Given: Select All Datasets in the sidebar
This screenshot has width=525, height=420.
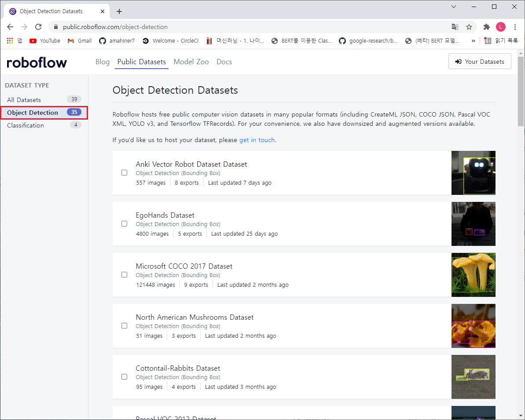Looking at the screenshot, I should tap(44, 100).
